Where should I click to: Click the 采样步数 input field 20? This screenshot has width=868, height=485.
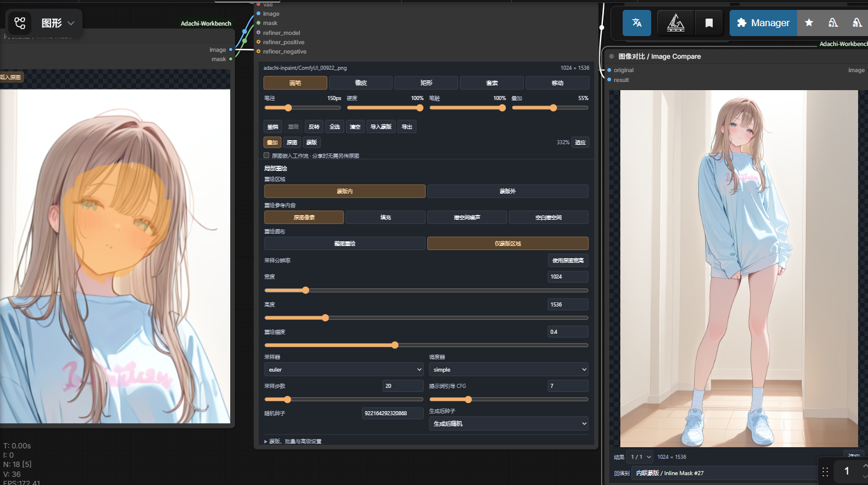tap(403, 386)
